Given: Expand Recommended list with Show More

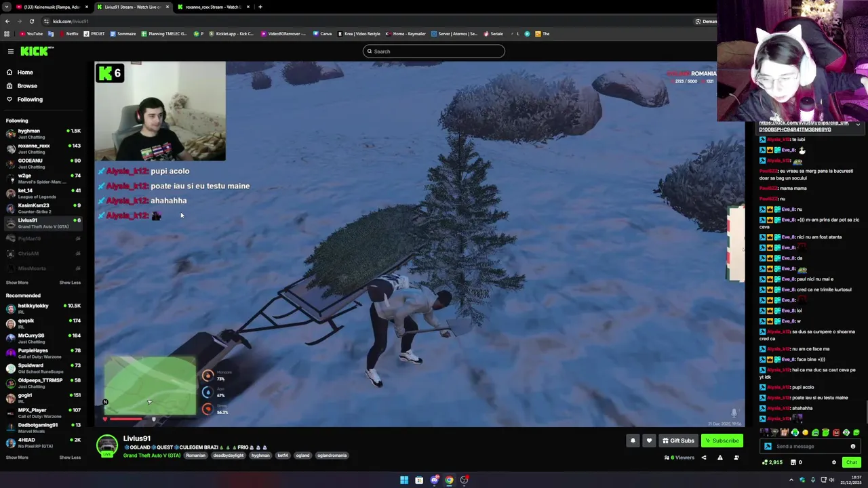Looking at the screenshot, I should pos(17,457).
